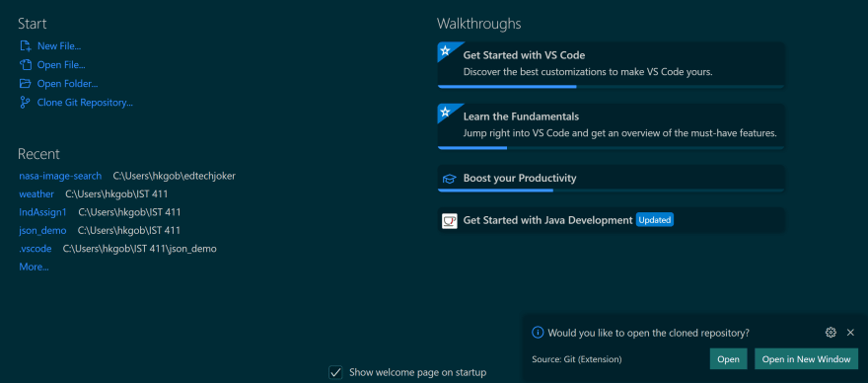Open the Get Started with VS Code walkthrough
Screen dimensions: 868x383
[x=612, y=65]
